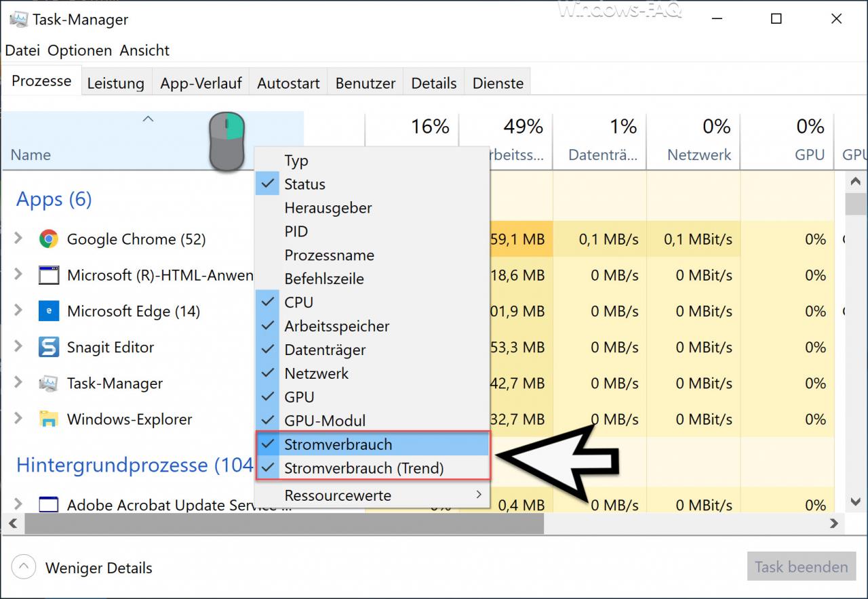Click the Windows-Explorer folder icon

(48, 419)
